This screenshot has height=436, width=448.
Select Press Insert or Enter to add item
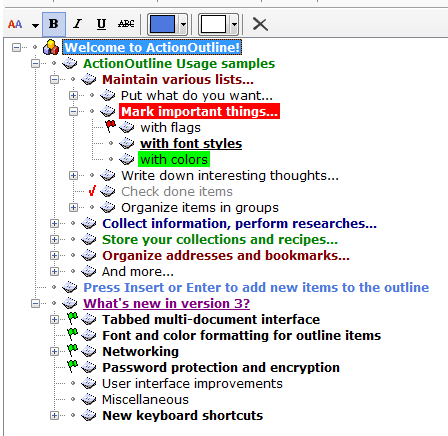pos(256,287)
